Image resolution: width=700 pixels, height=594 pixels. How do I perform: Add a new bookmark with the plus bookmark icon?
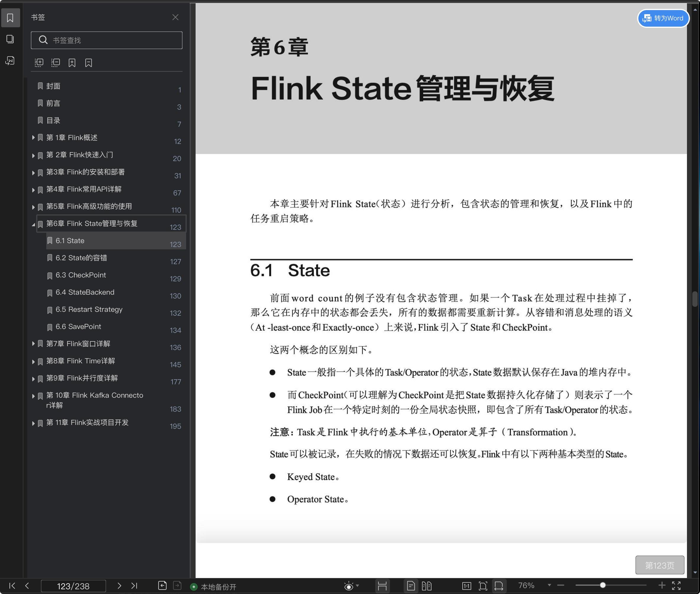[x=72, y=63]
